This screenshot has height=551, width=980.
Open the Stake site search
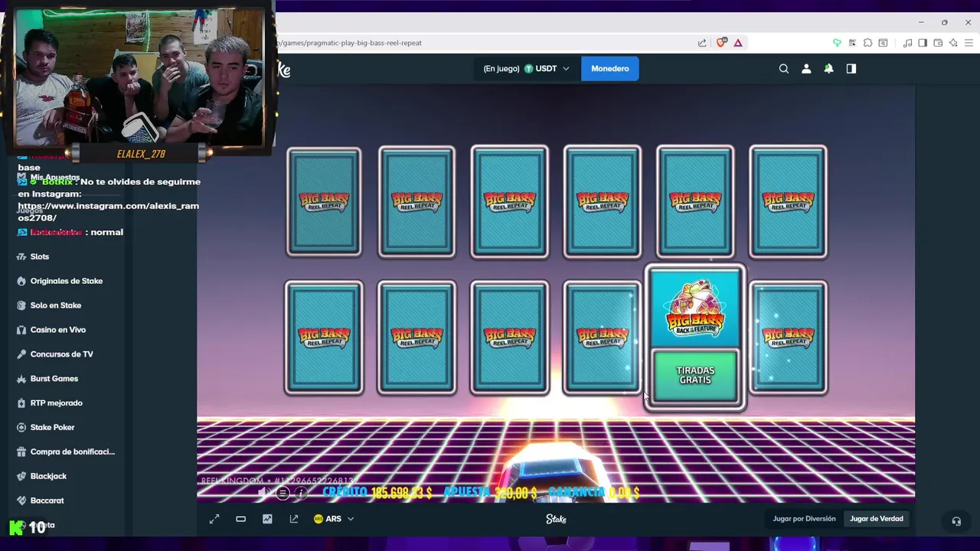click(783, 69)
